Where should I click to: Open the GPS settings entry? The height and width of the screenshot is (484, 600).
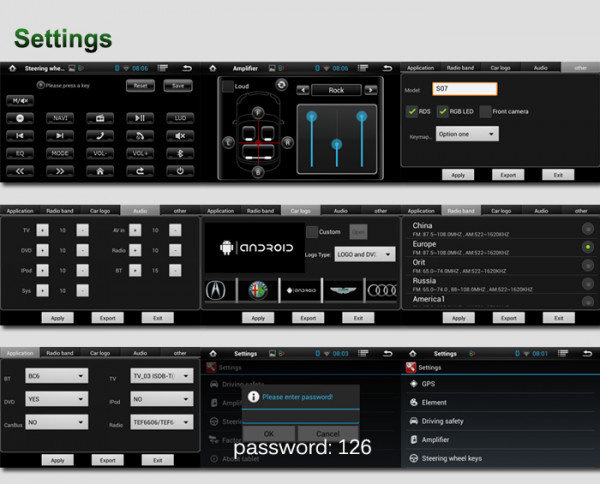coord(428,384)
